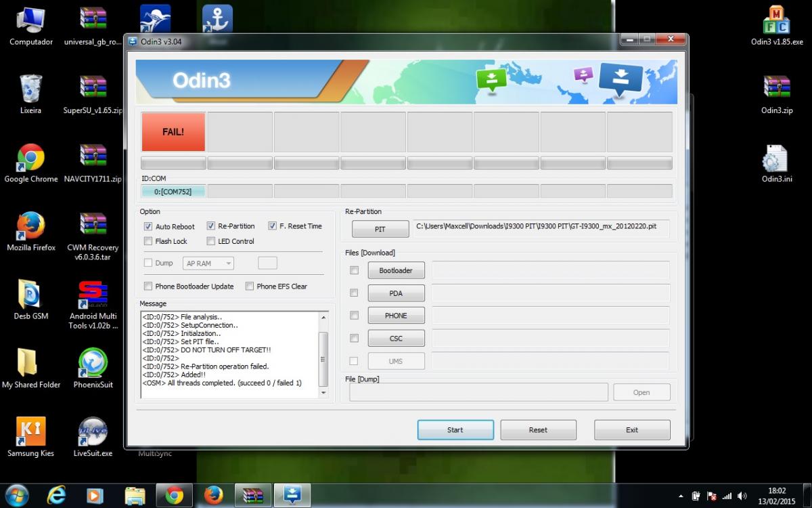This screenshot has height=508, width=812.
Task: Click the red FAIL! status box
Action: 173,131
